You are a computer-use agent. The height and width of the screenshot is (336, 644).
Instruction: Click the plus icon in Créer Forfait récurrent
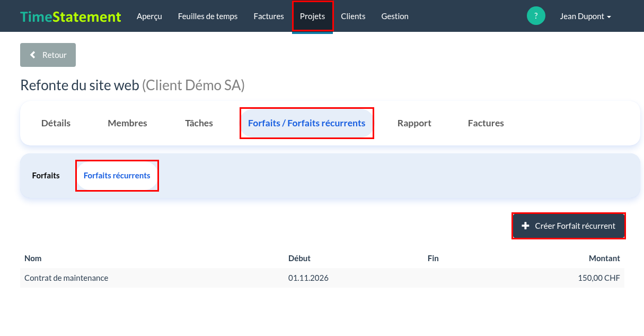coord(525,226)
